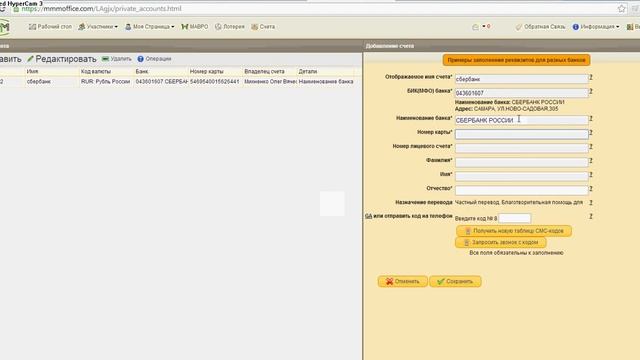Click the Владелец счета column header

point(264,71)
